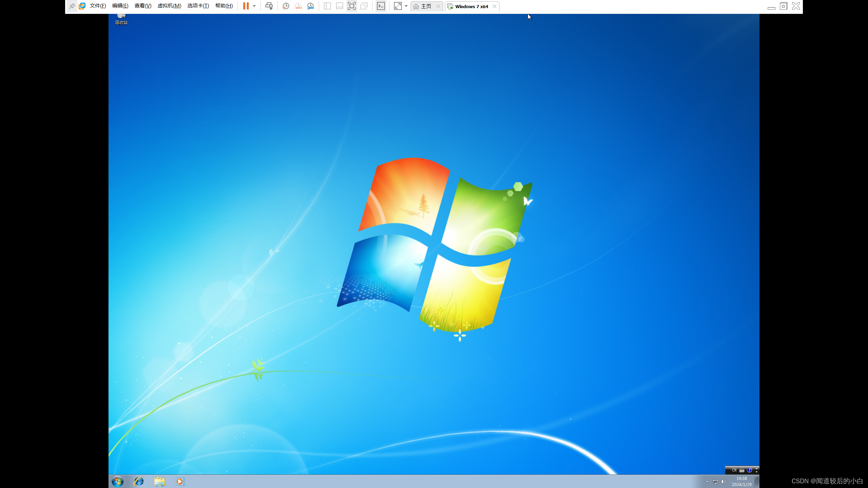Viewport: 868px width, 488px height.
Task: Click the CH language indicator
Action: (734, 470)
